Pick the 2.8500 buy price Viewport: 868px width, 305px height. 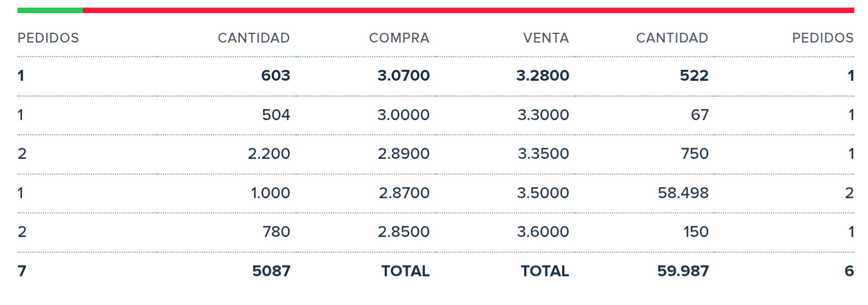click(403, 232)
